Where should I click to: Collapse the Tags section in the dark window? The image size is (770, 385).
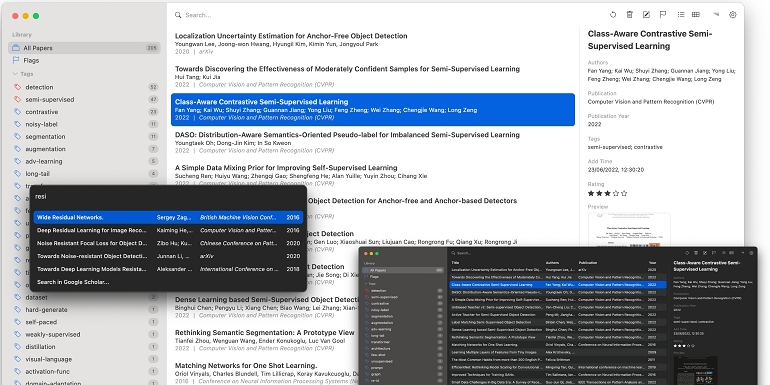pyautogui.click(x=366, y=284)
